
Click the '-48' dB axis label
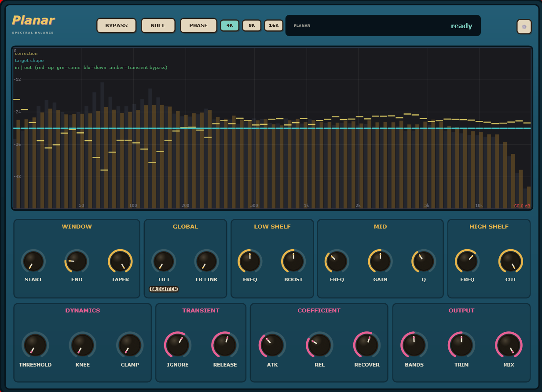[x=17, y=177]
